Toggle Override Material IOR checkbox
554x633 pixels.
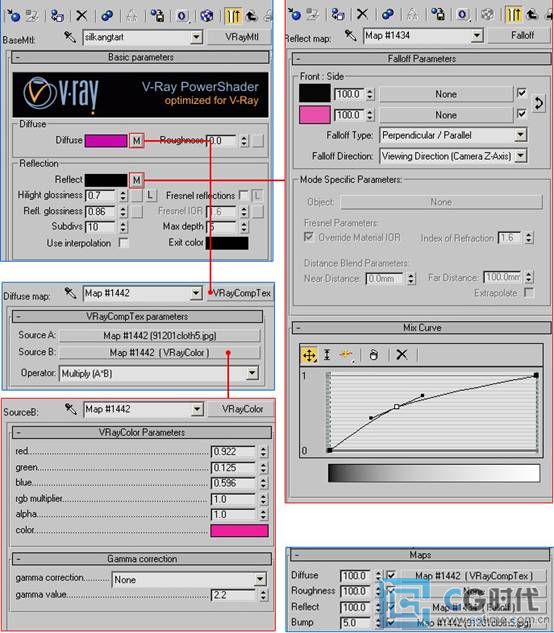pyautogui.click(x=309, y=237)
